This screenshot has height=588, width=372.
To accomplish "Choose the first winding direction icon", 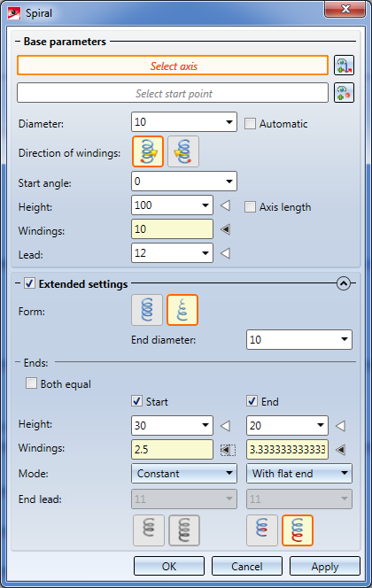I will pos(148,151).
